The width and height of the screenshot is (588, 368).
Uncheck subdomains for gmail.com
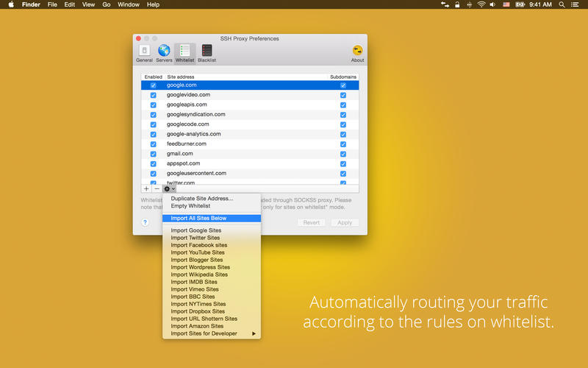[343, 154]
